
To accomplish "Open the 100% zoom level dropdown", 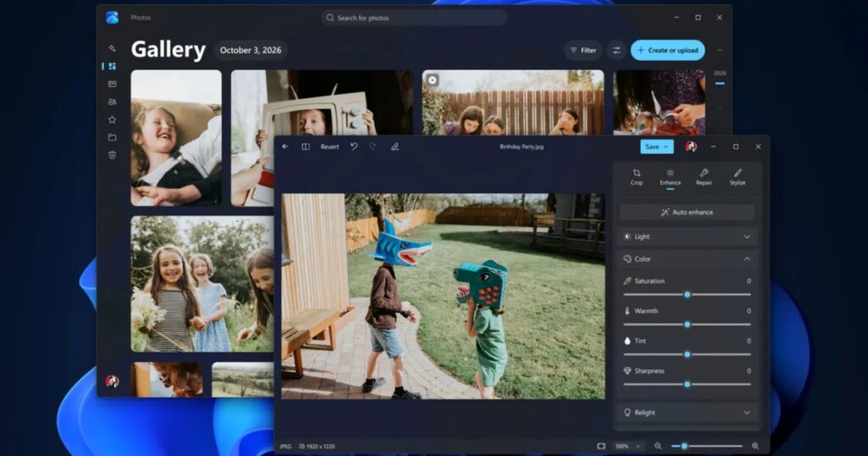I will 628,446.
